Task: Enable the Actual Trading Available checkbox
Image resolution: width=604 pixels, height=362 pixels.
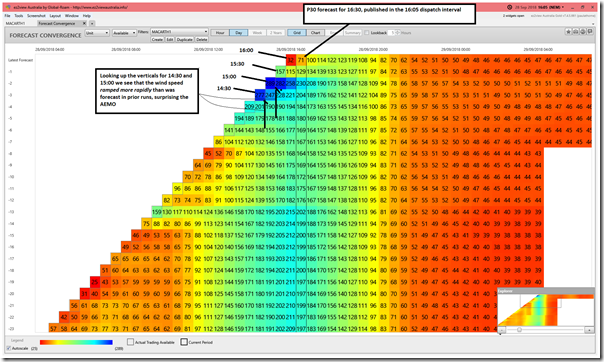Action: click(130, 342)
